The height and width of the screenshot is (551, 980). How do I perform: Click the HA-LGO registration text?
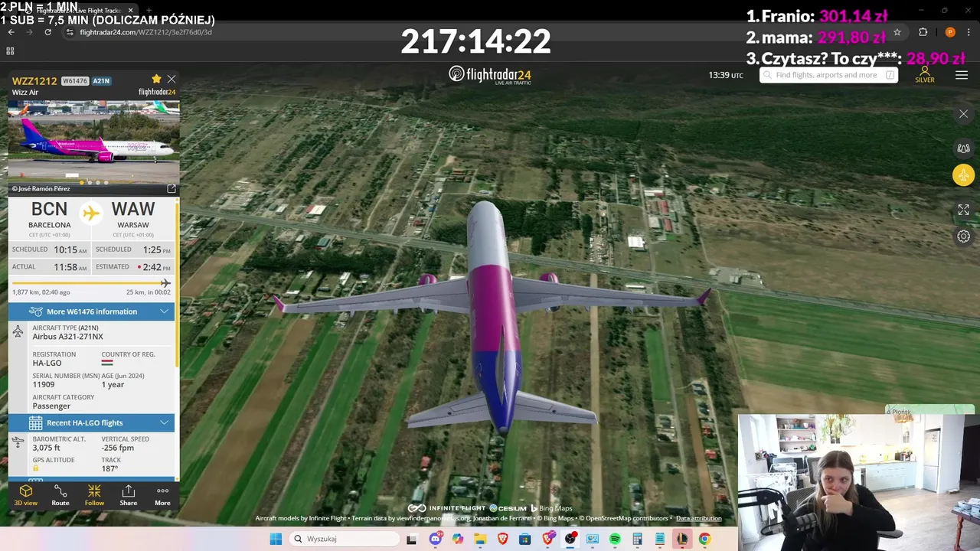pyautogui.click(x=47, y=364)
